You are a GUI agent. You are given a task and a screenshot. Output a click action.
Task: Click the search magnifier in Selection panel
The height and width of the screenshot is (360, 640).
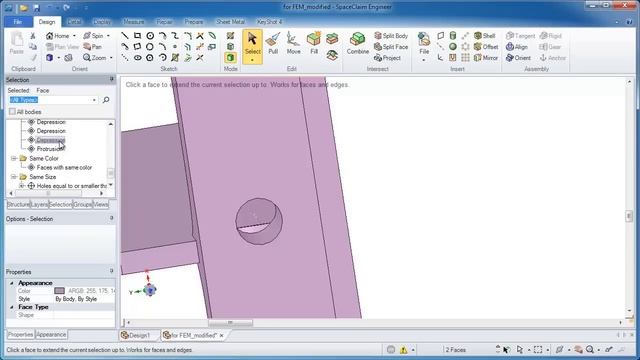tap(106, 100)
